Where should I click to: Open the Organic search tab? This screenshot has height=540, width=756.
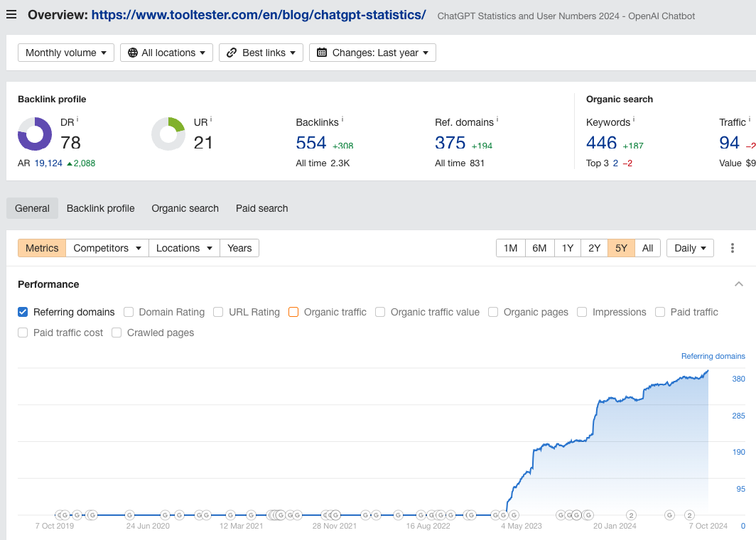pos(185,208)
